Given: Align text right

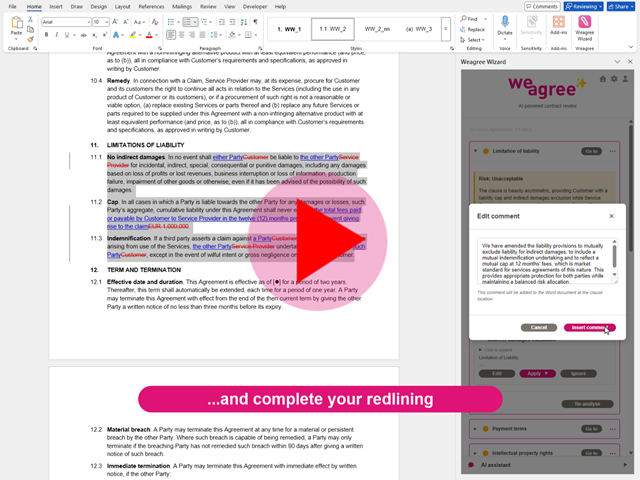Looking at the screenshot, I should (192, 35).
